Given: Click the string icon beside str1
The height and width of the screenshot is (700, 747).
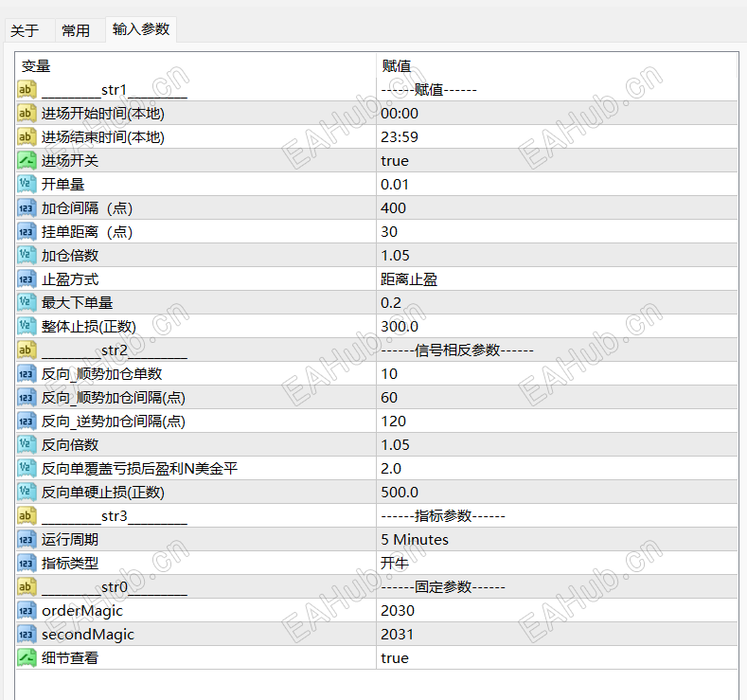Looking at the screenshot, I should tap(27, 90).
